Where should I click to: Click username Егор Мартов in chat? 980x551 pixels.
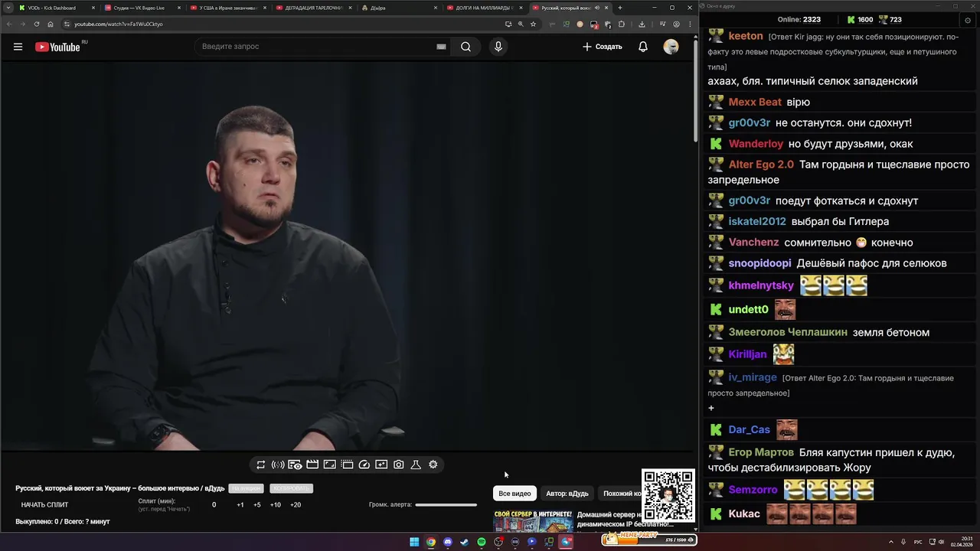click(761, 452)
